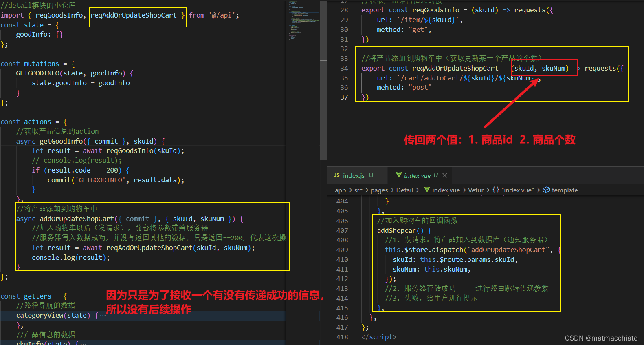Click the Vue icon on index.vue tab
644x345 pixels.
399,175
